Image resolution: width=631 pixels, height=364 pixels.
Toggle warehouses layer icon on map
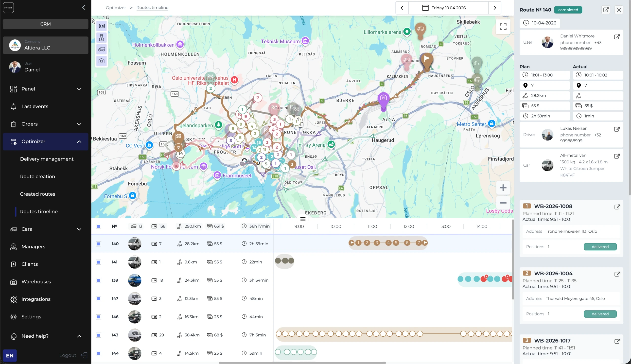coord(102,61)
